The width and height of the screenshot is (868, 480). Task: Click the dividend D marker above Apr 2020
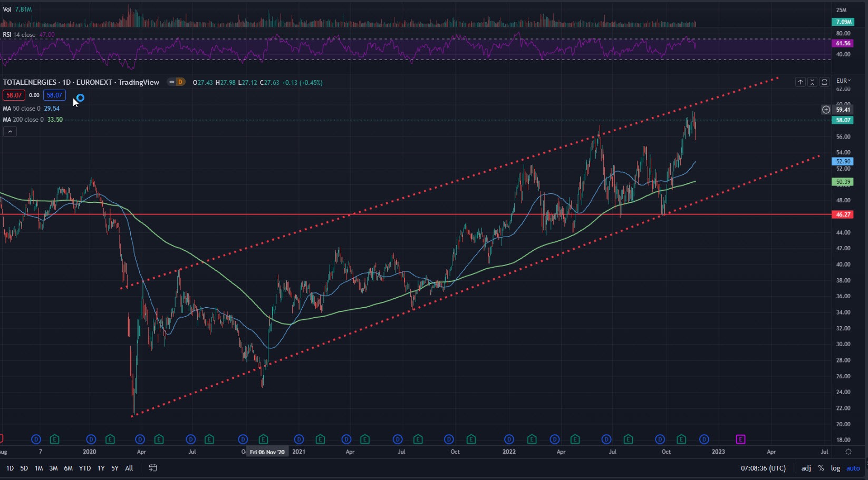click(x=140, y=439)
